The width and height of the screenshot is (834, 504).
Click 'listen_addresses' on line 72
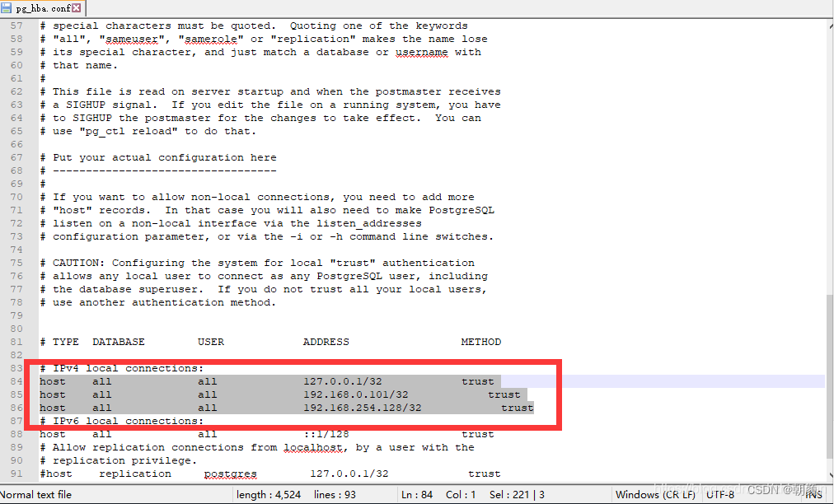pyautogui.click(x=369, y=223)
